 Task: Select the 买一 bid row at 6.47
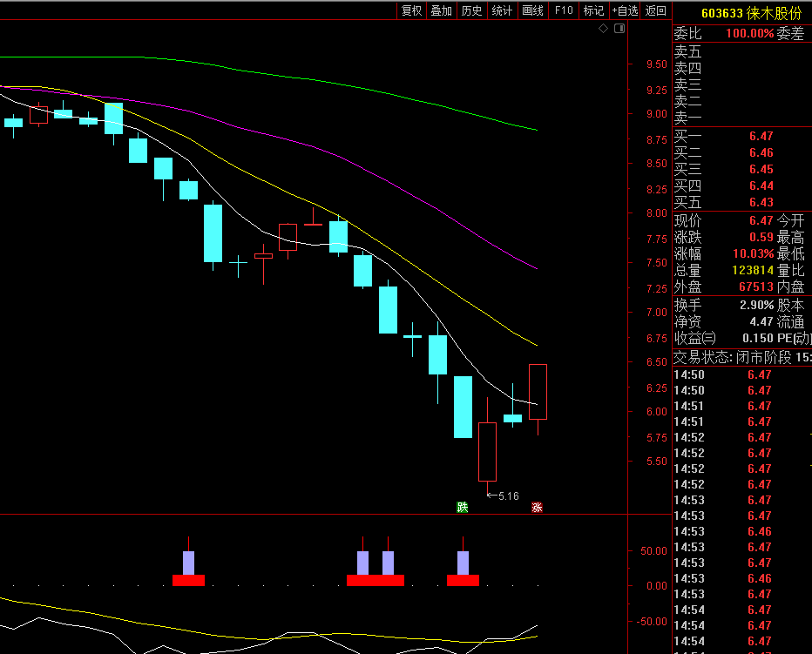point(742,136)
